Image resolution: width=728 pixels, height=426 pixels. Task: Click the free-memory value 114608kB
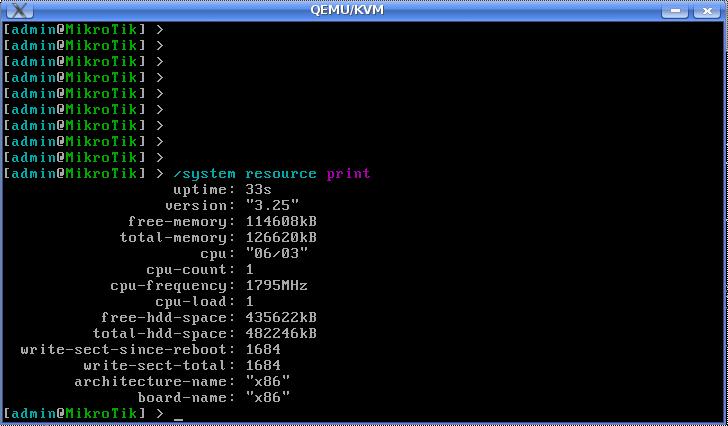pyautogui.click(x=281, y=222)
